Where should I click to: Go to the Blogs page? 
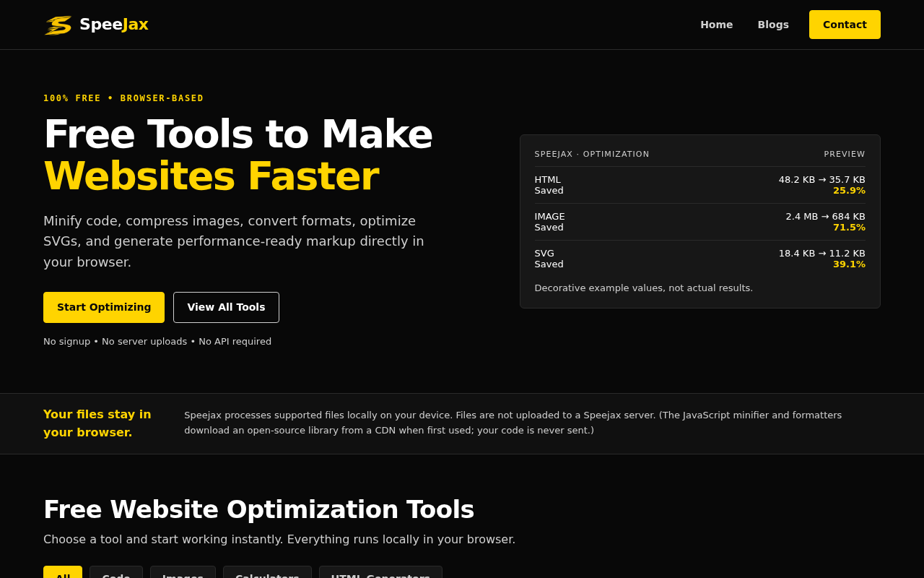[773, 25]
